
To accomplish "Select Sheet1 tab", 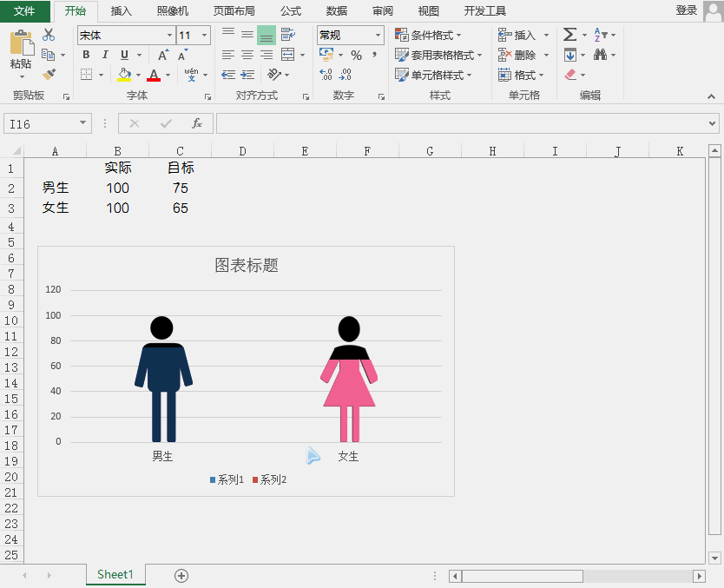I will 115,574.
